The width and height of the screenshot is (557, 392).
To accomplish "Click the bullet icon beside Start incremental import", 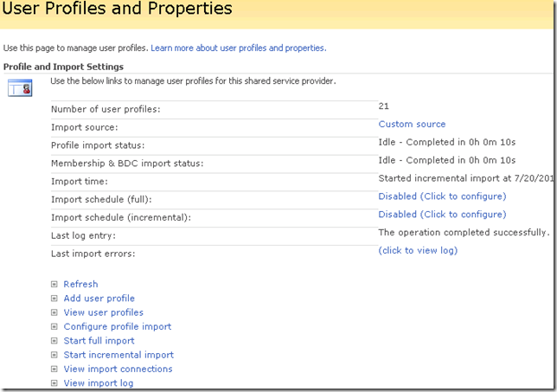I will [x=54, y=355].
